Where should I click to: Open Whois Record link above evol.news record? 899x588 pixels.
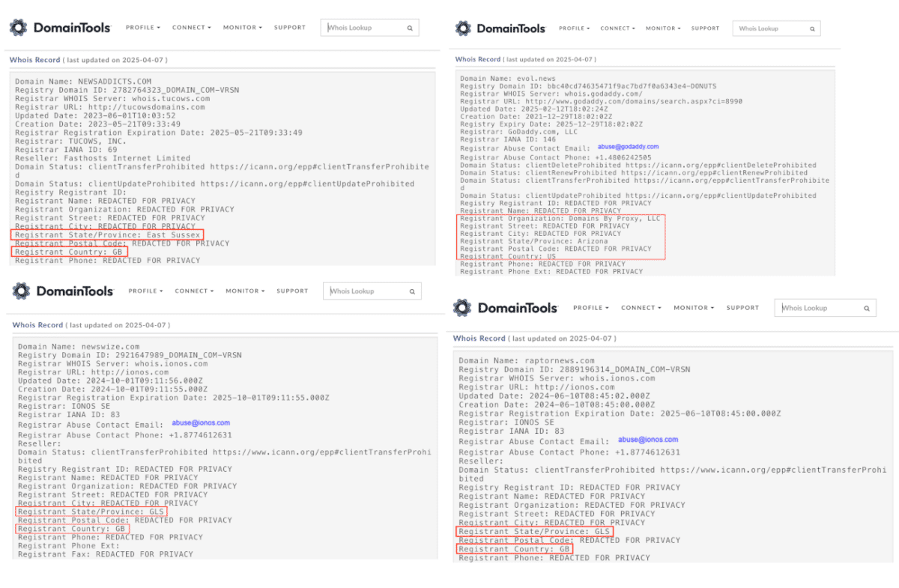(x=478, y=59)
